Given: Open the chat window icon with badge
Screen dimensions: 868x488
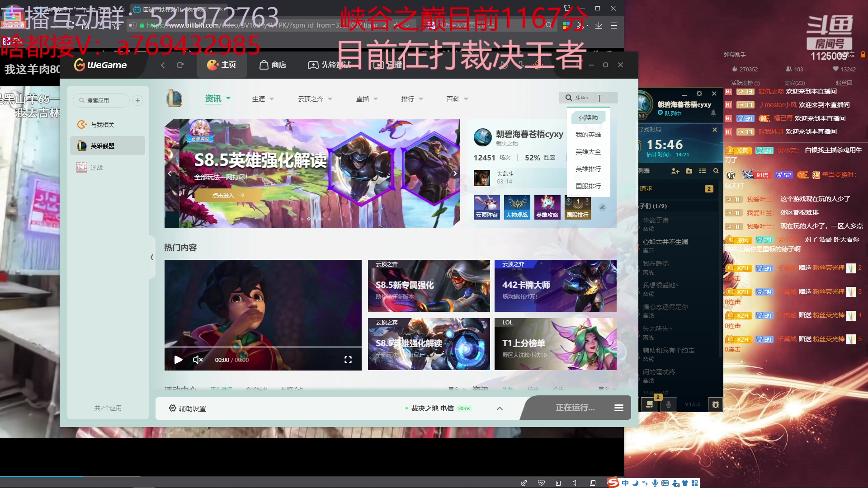Looking at the screenshot, I should (x=650, y=404).
